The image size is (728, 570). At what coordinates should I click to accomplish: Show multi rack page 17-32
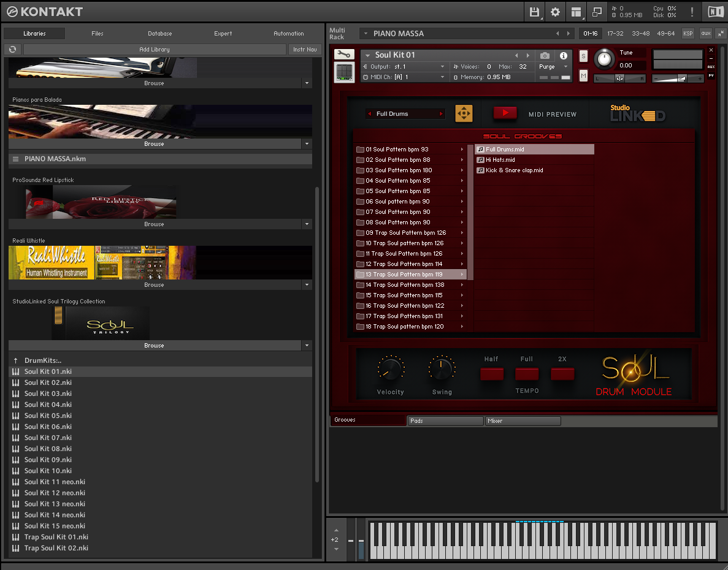click(615, 33)
